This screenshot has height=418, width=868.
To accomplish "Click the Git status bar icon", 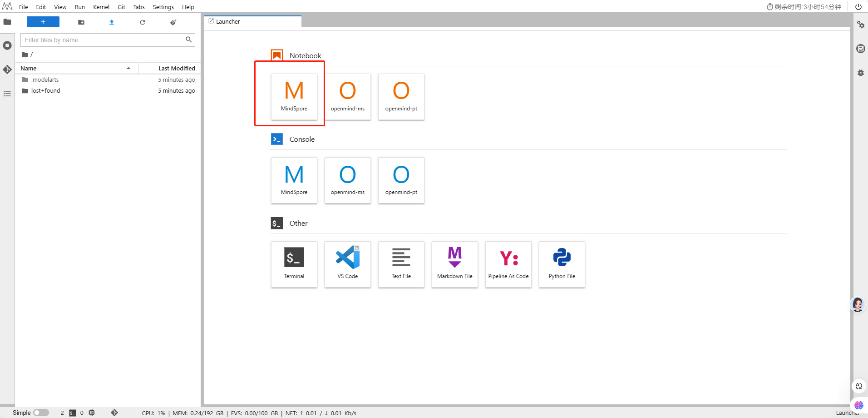I will [x=114, y=413].
